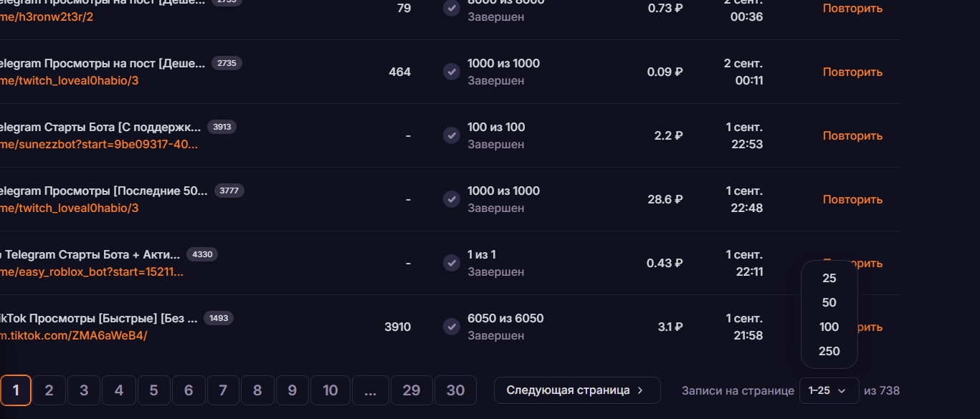Screen dimensions: 980x419
Task: Click the 3913 service ID badge
Action: (222, 127)
